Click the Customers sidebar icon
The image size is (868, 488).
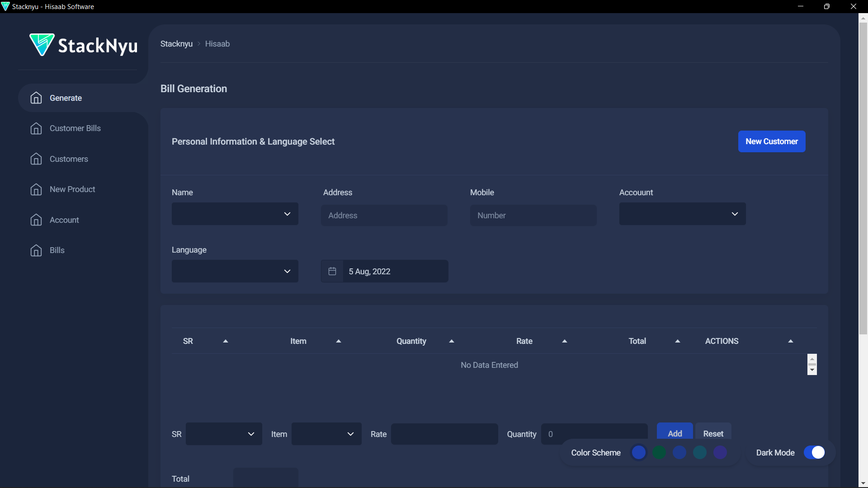tap(36, 159)
